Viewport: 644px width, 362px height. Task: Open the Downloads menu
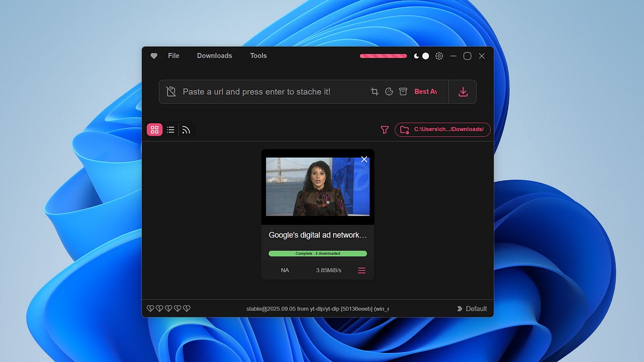pos(214,56)
